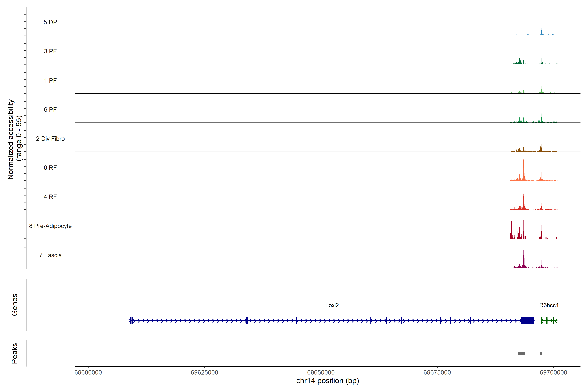The width and height of the screenshot is (588, 392).
Task: Click the 69650000 axis tick label
Action: coord(321,373)
